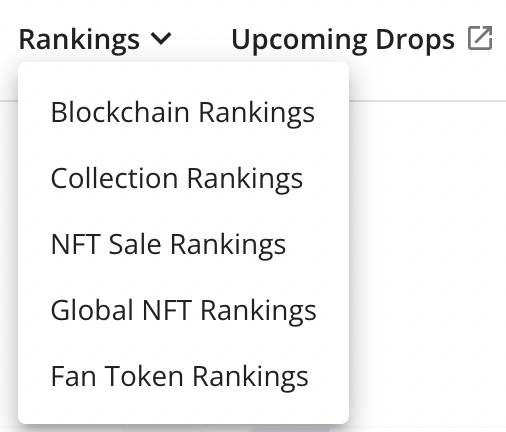Screen dimensions: 506x432
Task: Show the global NFT rankings page
Action: (x=183, y=310)
